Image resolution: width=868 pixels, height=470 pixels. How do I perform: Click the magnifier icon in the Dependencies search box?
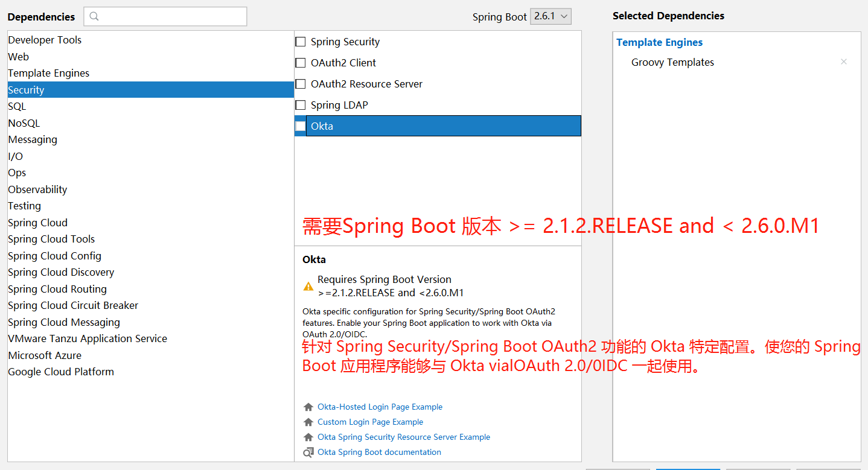point(94,16)
